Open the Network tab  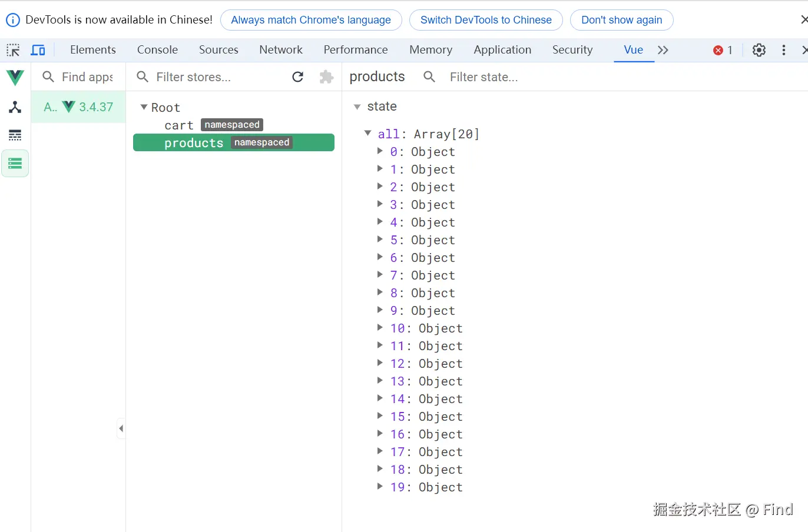(281, 50)
